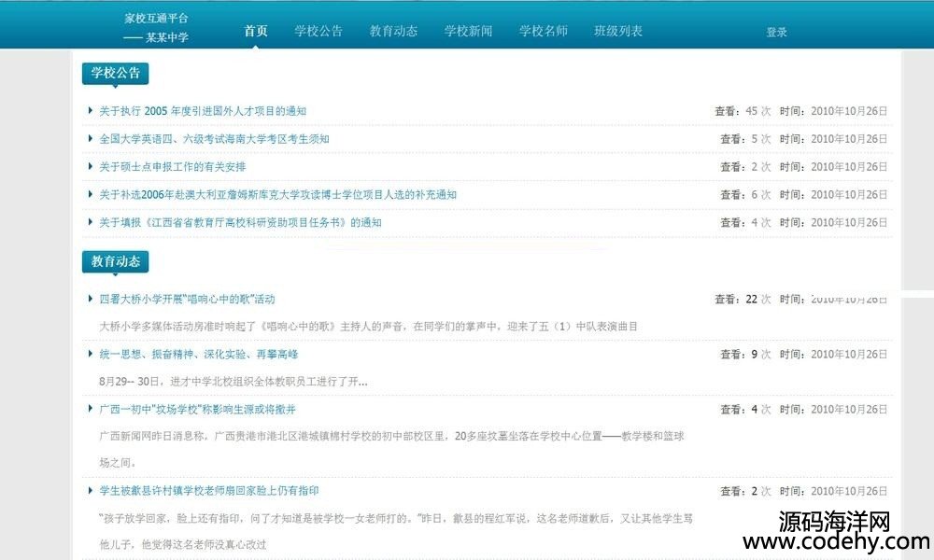The width and height of the screenshot is (934, 560).
Task: Switch to 教育动态 in the top navigation
Action: coord(393,31)
